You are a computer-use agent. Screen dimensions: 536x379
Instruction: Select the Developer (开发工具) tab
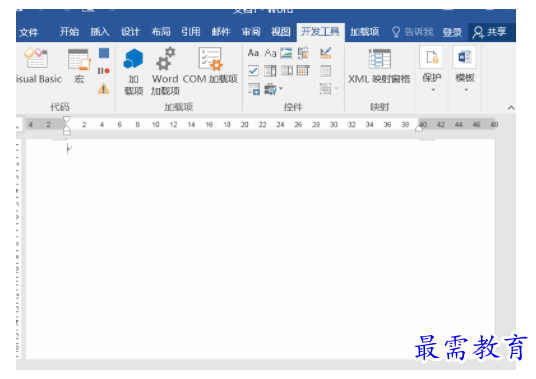pyautogui.click(x=321, y=32)
